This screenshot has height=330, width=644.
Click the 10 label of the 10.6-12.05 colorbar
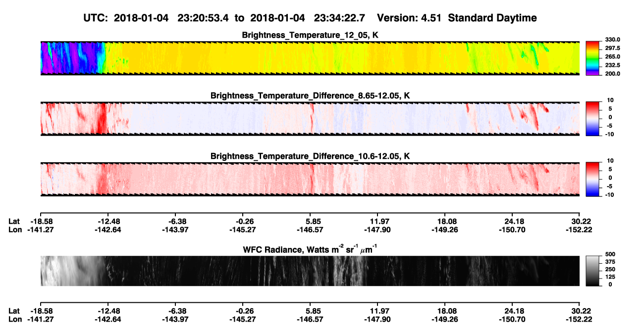click(610, 160)
